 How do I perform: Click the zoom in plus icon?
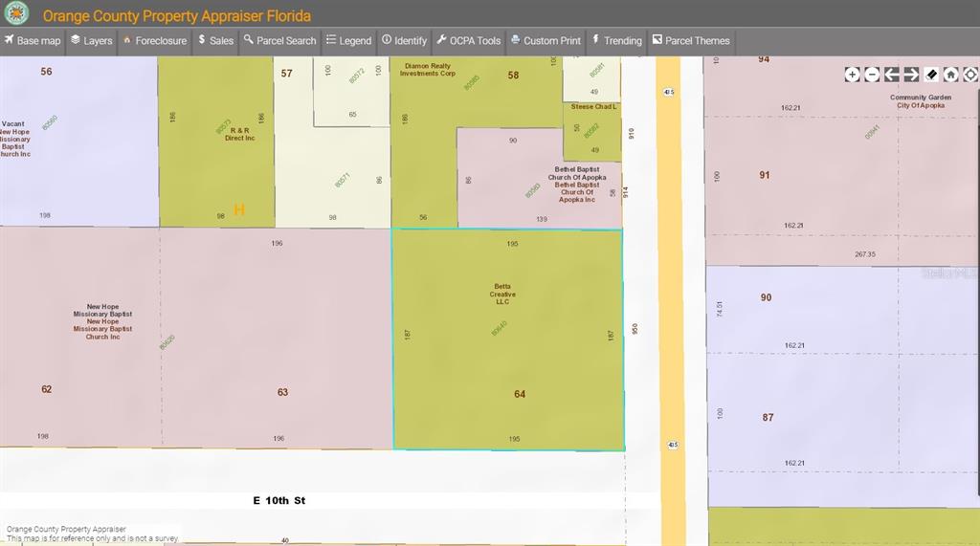[852, 75]
